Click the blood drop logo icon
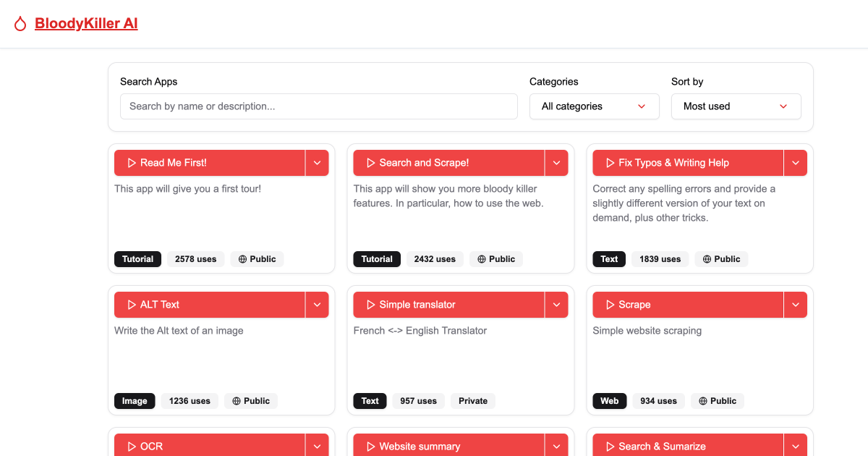Viewport: 868px width, 456px height. click(x=20, y=24)
